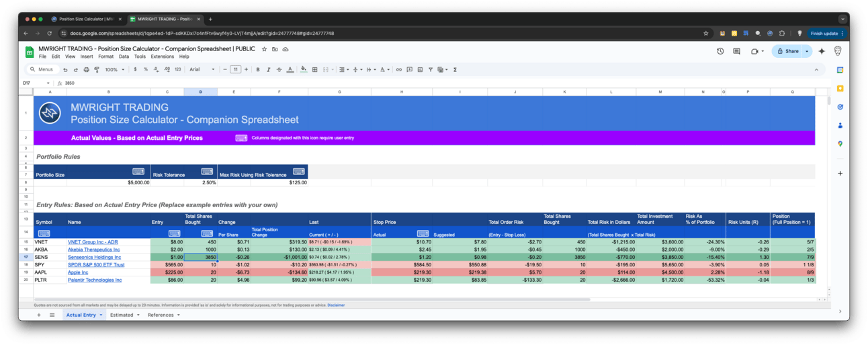Click the Undo icon in toolbar
Screen dimensions: 868x345
tap(65, 69)
